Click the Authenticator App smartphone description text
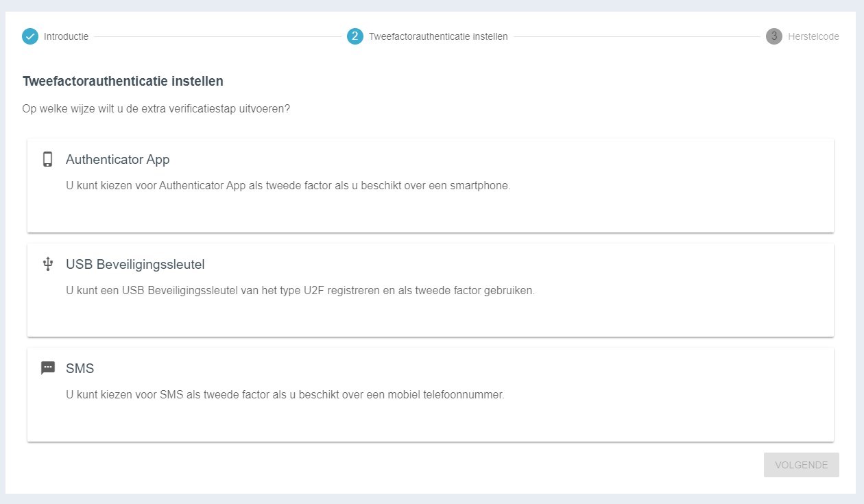The image size is (864, 504). click(288, 185)
